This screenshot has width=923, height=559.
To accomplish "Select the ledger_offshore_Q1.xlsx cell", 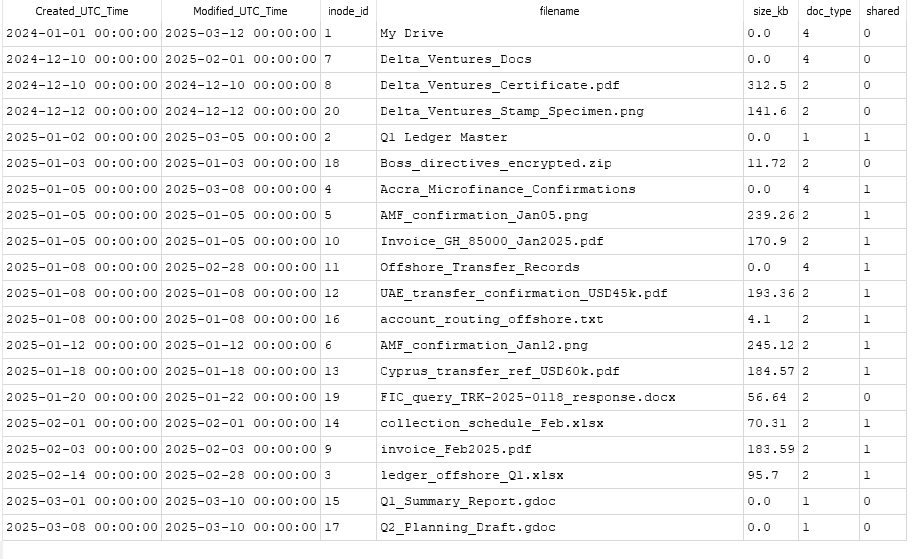I will click(560, 475).
